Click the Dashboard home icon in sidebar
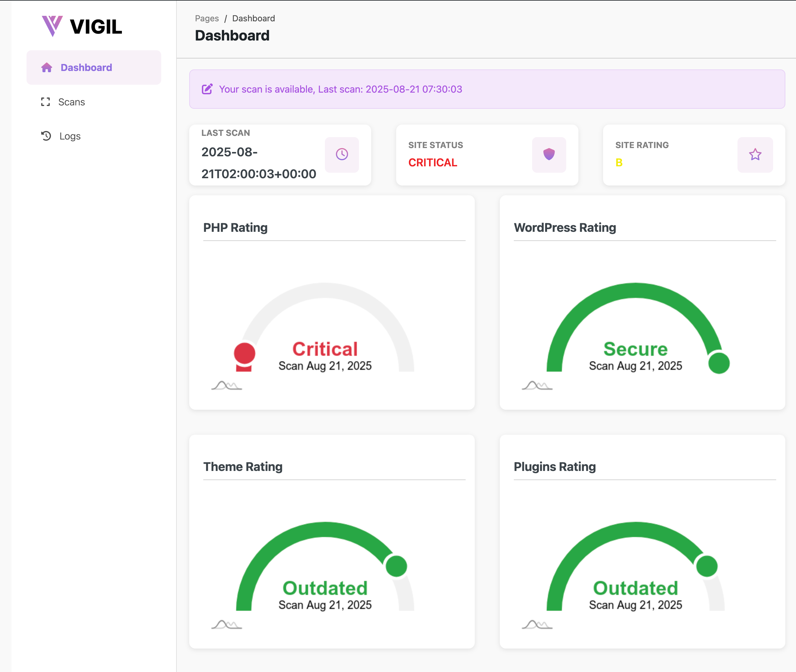This screenshot has width=796, height=672. click(x=47, y=67)
